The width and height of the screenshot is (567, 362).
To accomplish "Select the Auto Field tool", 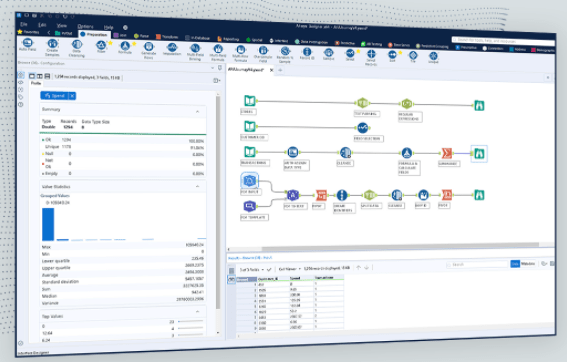I will [x=27, y=45].
